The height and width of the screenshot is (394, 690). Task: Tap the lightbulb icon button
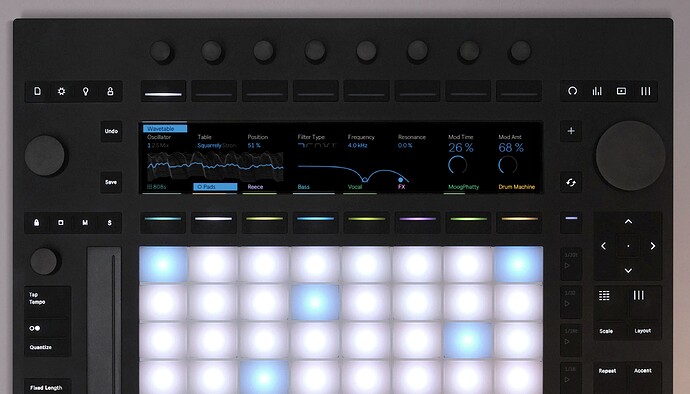tap(86, 91)
